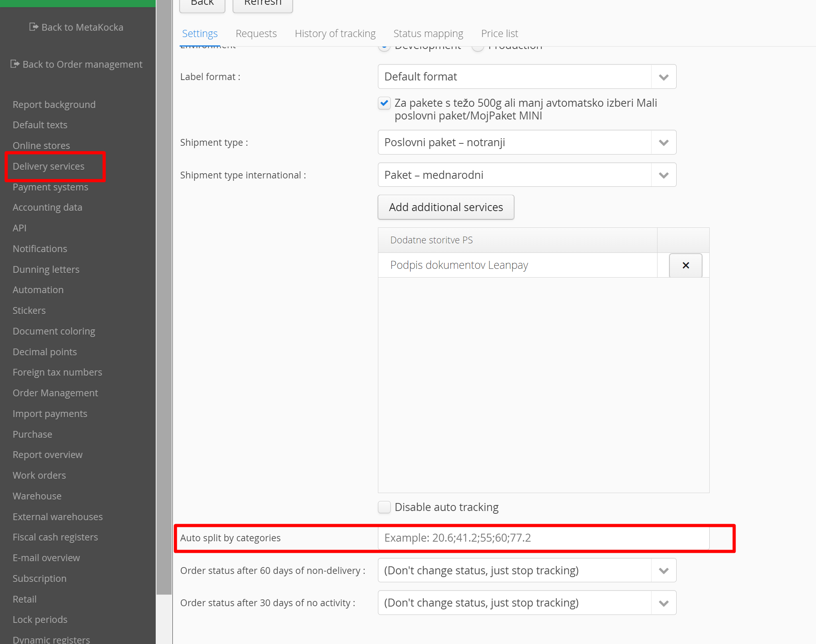
Task: Click the Auto split by categories field
Action: point(543,538)
